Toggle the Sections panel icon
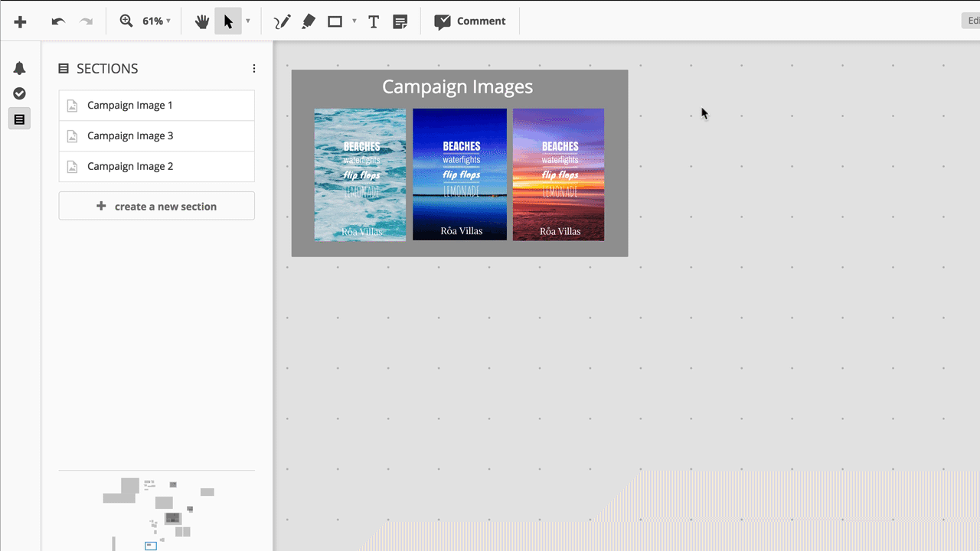The height and width of the screenshot is (551, 980). (19, 118)
